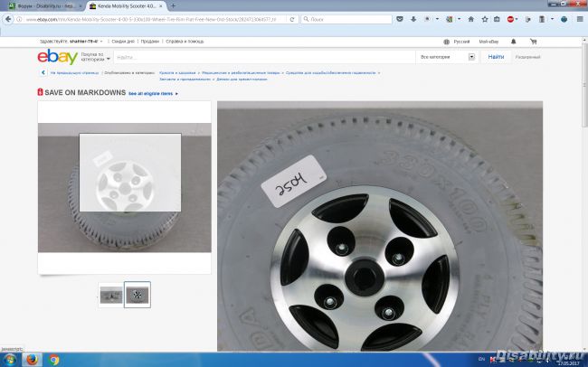The image size is (588, 367).
Task: Show site information via the info icon
Action: tap(19, 19)
